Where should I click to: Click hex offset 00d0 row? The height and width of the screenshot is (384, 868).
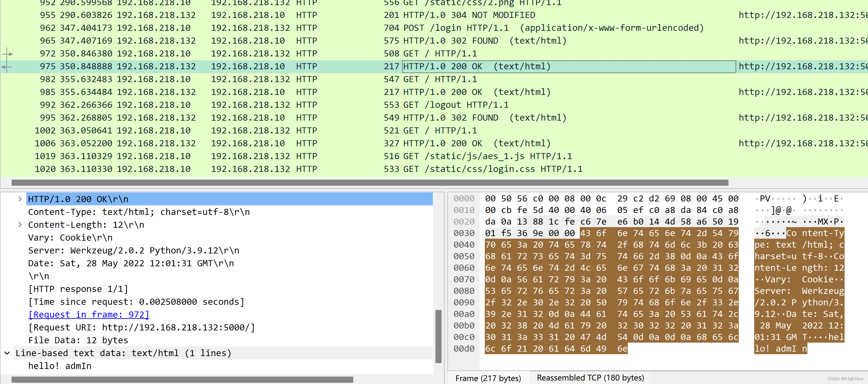pos(464,349)
